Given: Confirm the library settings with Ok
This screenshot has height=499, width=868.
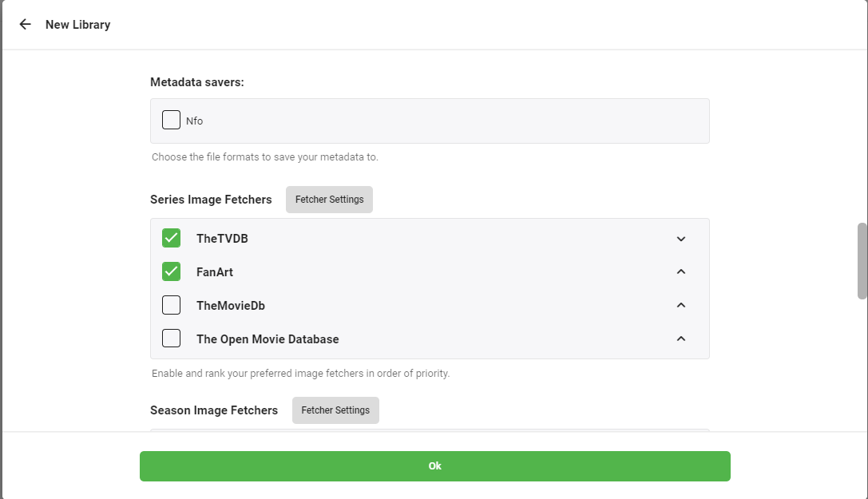Looking at the screenshot, I should [x=435, y=466].
